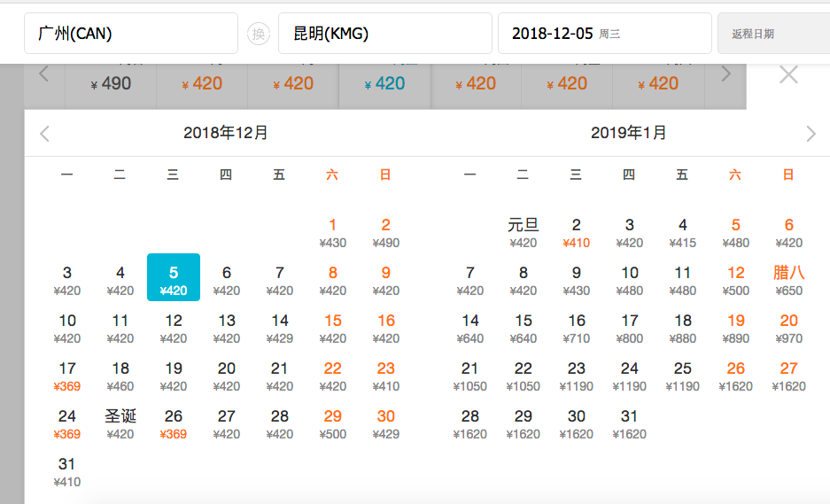The image size is (830, 504).
Task: Close the calendar popup with X
Action: 787,75
